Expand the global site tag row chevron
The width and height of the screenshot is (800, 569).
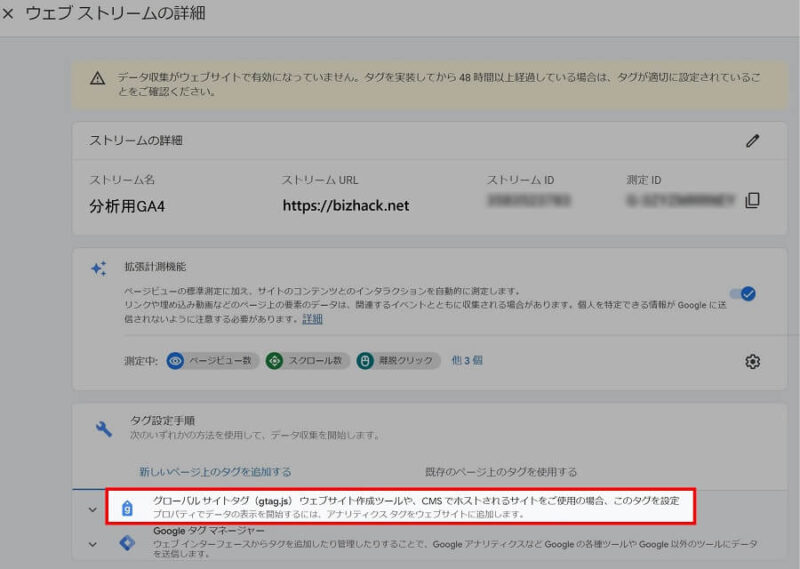(92, 509)
